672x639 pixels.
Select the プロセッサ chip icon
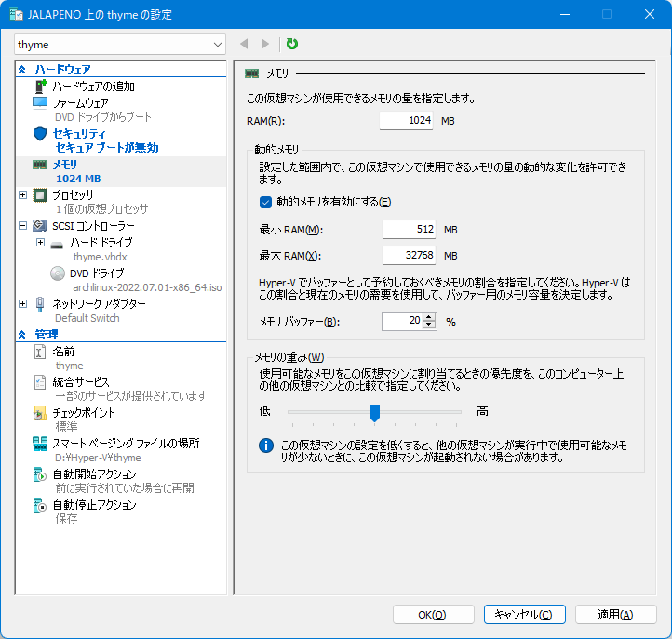[x=40, y=195]
